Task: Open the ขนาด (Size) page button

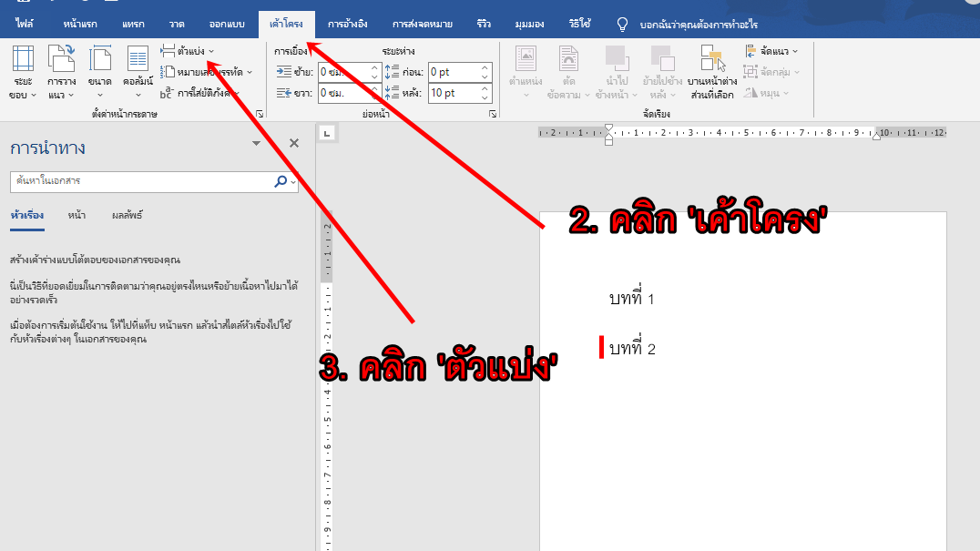Action: point(100,73)
